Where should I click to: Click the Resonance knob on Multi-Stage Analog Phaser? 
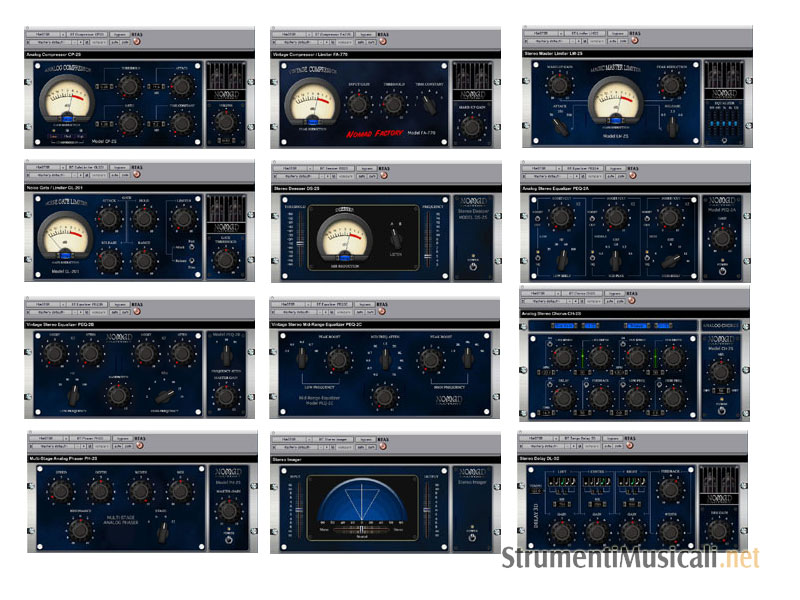[x=80, y=529]
